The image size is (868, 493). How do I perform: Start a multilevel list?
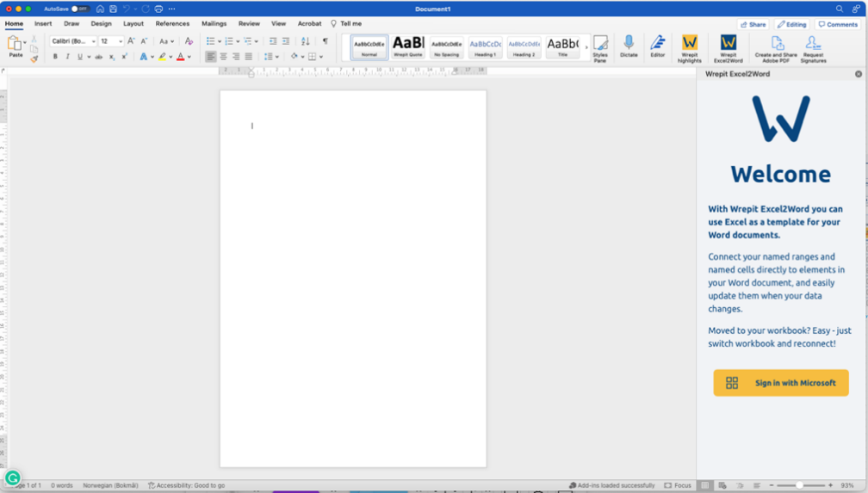(248, 41)
